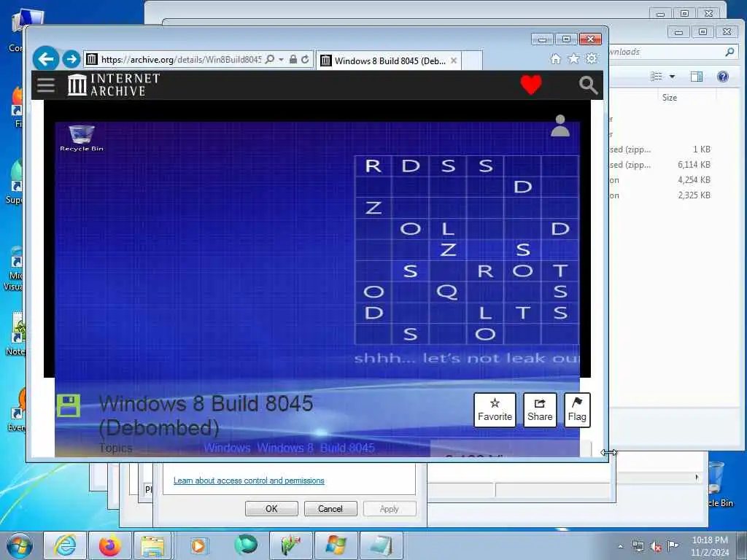Open Internet Explorer home page icon
The height and width of the screenshot is (560, 747).
555,58
